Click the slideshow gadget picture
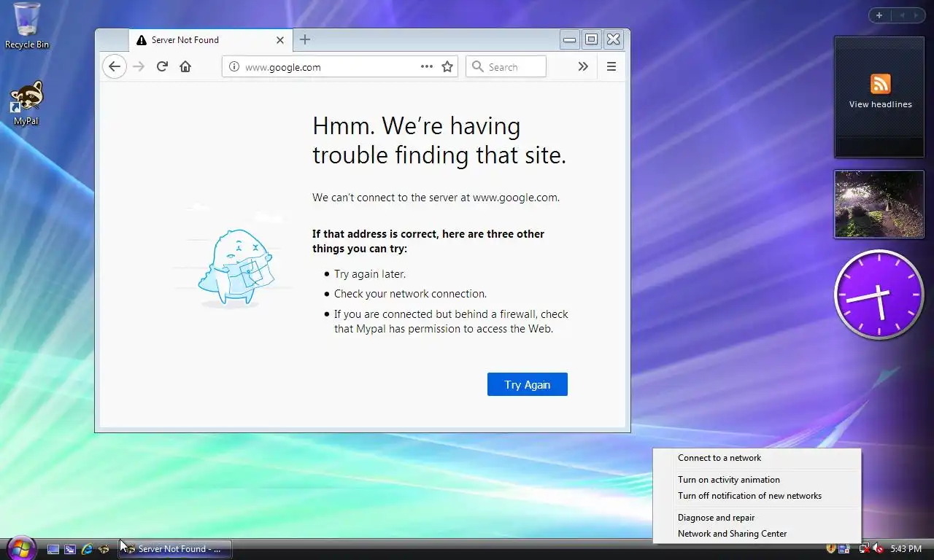This screenshot has width=934, height=560. 879,204
